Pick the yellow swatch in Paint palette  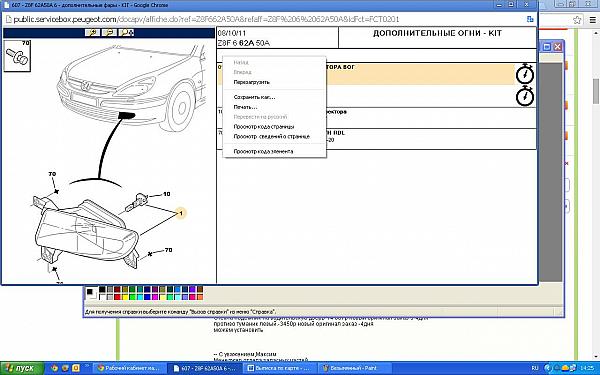(125, 297)
